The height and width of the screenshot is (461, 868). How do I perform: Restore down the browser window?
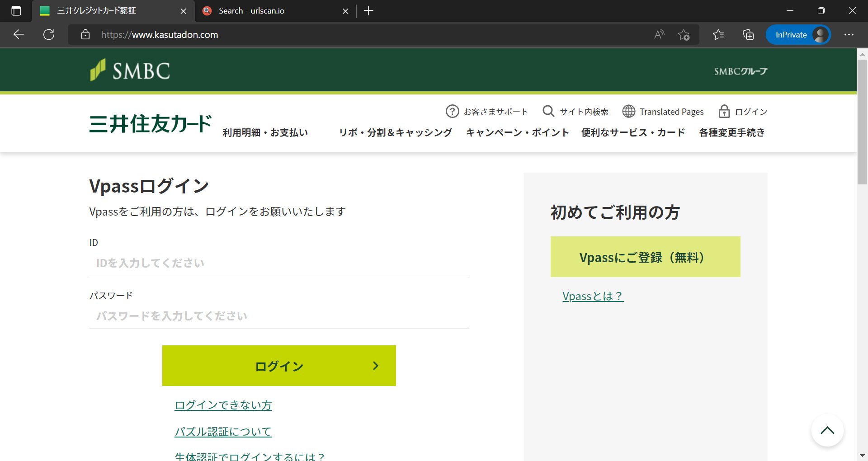coord(821,11)
